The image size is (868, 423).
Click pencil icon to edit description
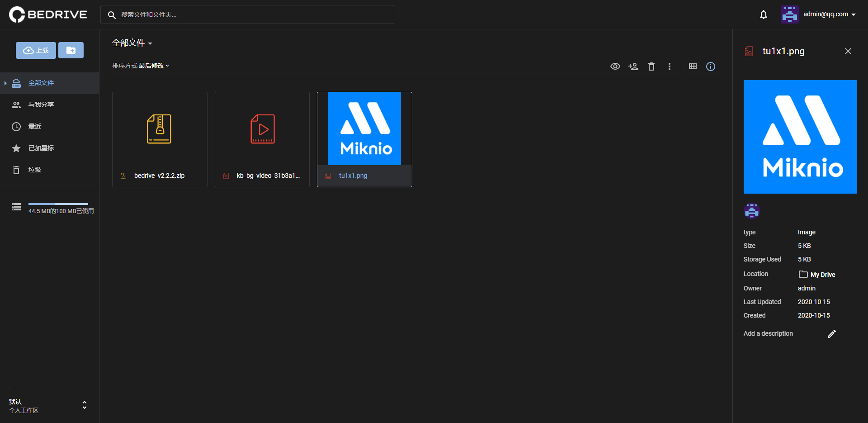(x=831, y=334)
